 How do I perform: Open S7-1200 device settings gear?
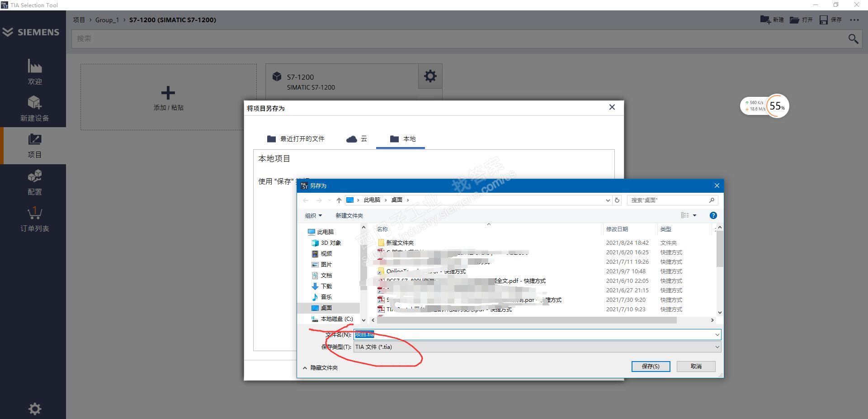click(x=430, y=76)
